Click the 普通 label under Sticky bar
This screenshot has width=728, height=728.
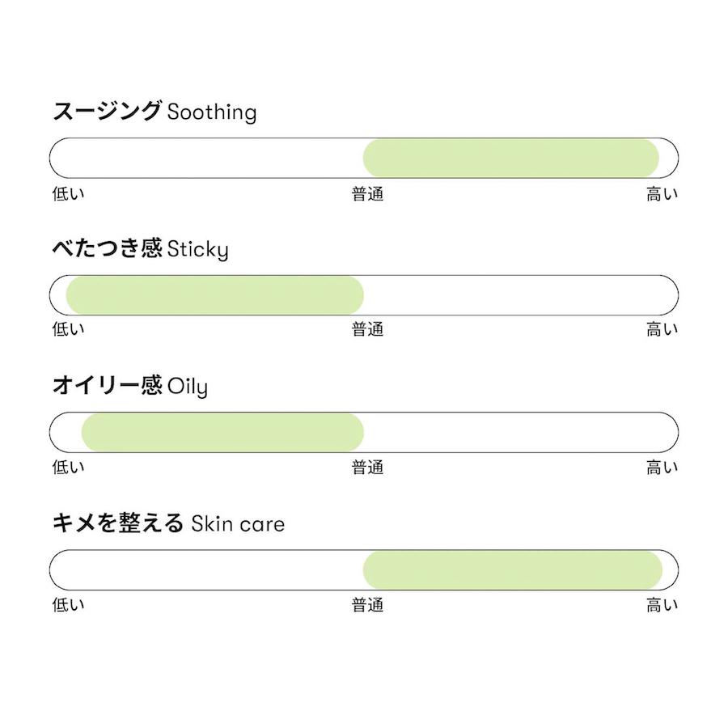click(x=368, y=329)
